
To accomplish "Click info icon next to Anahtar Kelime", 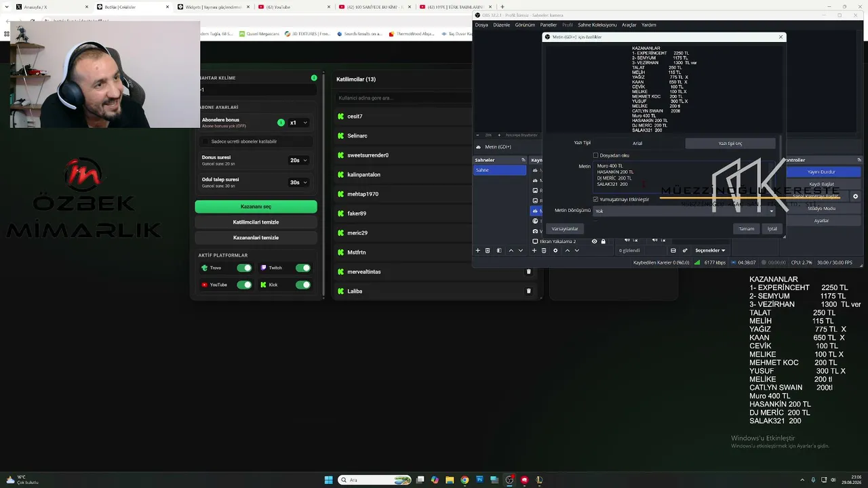I will click(314, 78).
